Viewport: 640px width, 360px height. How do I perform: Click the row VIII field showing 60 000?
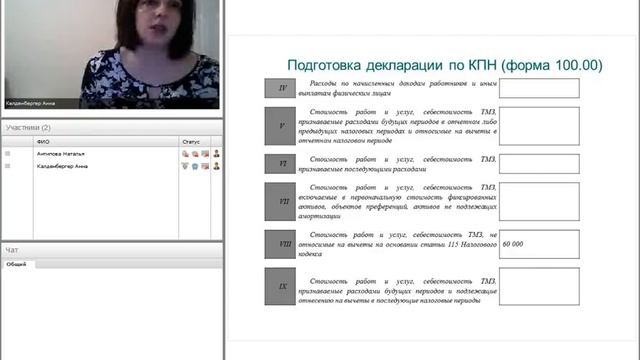(x=539, y=244)
